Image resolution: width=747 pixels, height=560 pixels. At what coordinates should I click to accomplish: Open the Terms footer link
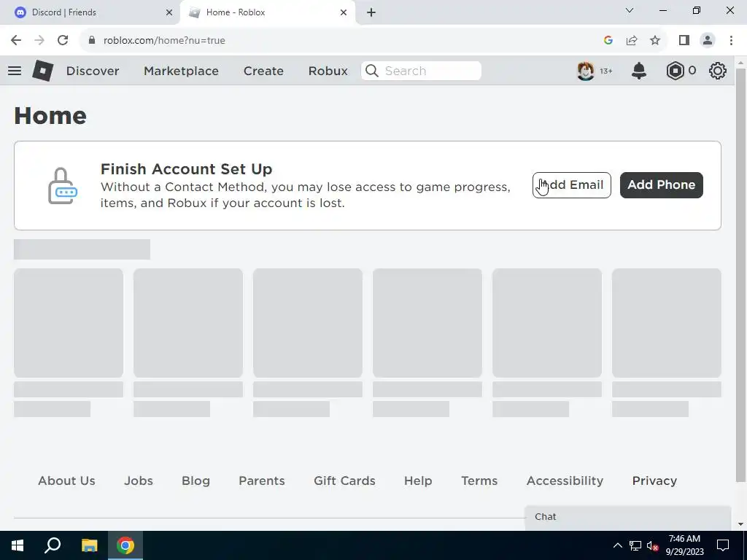(x=479, y=481)
